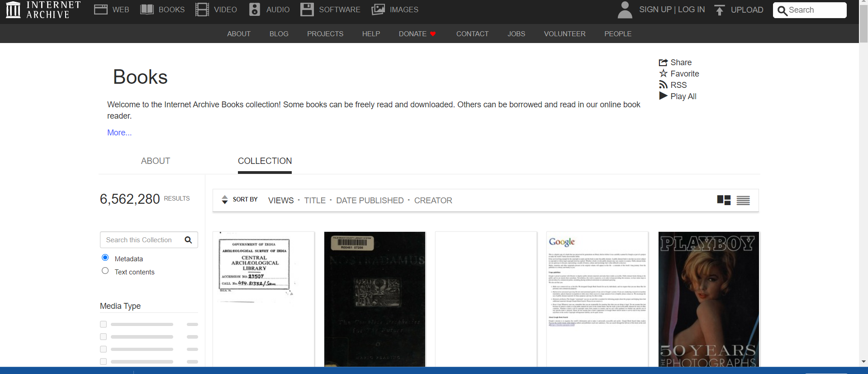Open the Video filmstrip icon

point(202,10)
